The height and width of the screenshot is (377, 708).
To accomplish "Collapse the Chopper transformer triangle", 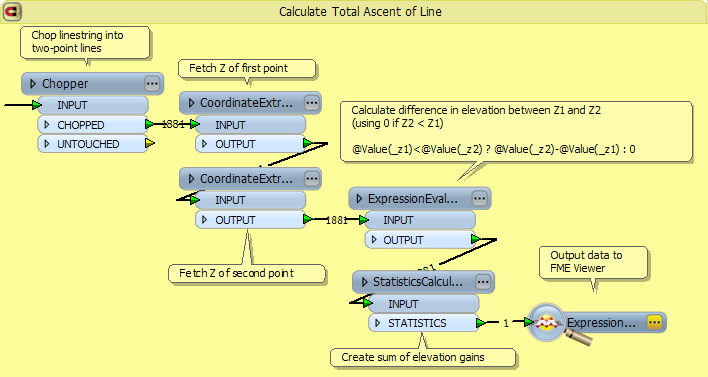I will coord(33,84).
